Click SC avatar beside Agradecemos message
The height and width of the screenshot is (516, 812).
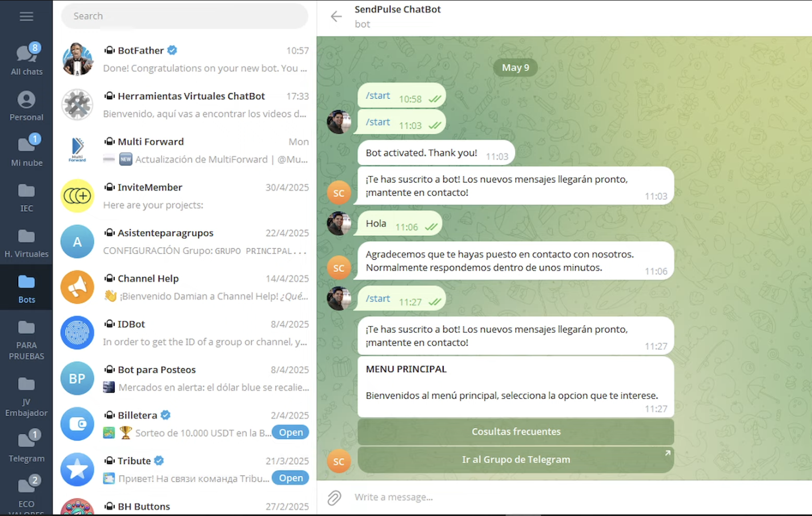click(339, 268)
